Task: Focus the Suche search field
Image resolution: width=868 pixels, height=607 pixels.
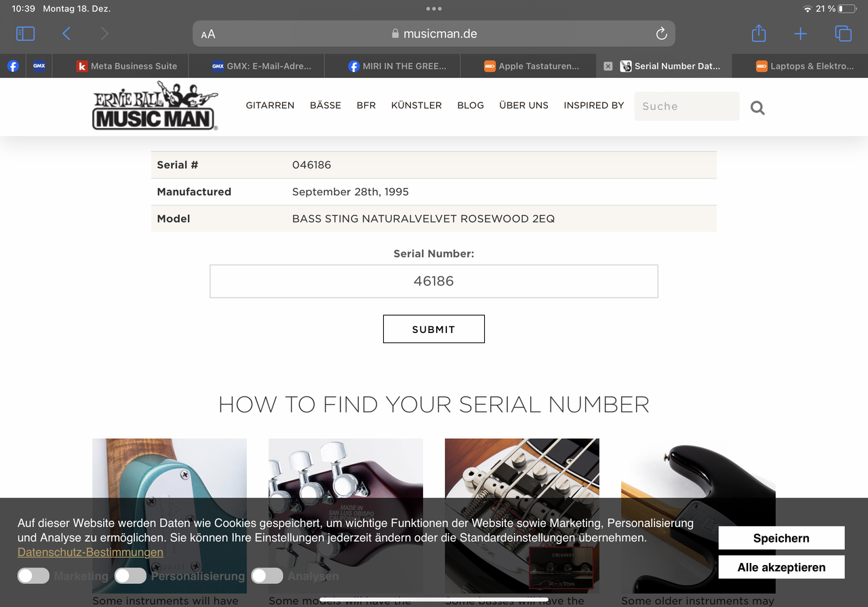Action: [x=686, y=106]
